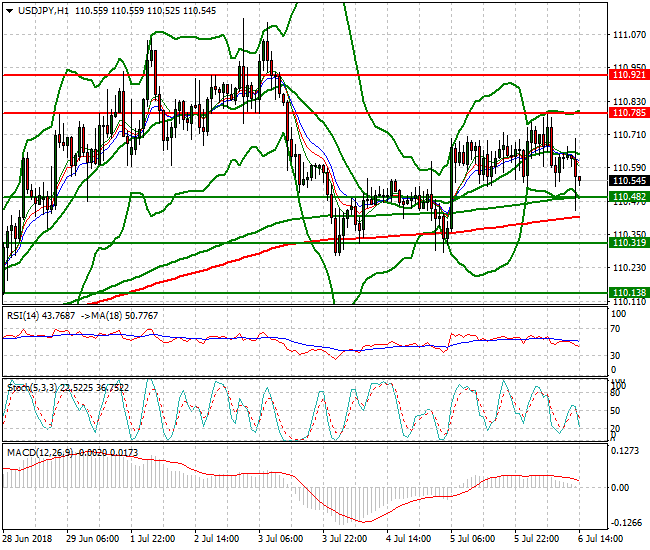The image size is (650, 550).
Task: Click the RSI(14) indicator label
Action: (23, 316)
